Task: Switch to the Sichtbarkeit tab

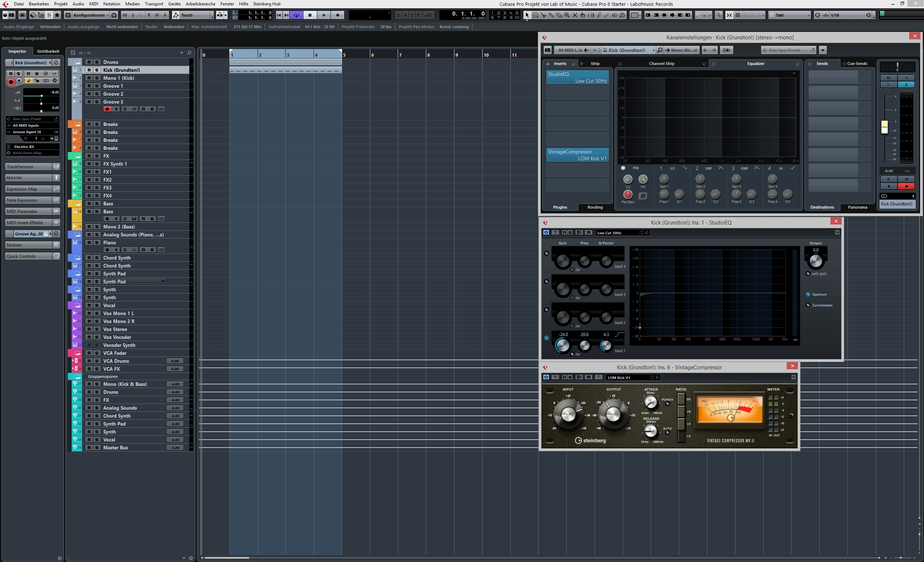Action: point(48,51)
